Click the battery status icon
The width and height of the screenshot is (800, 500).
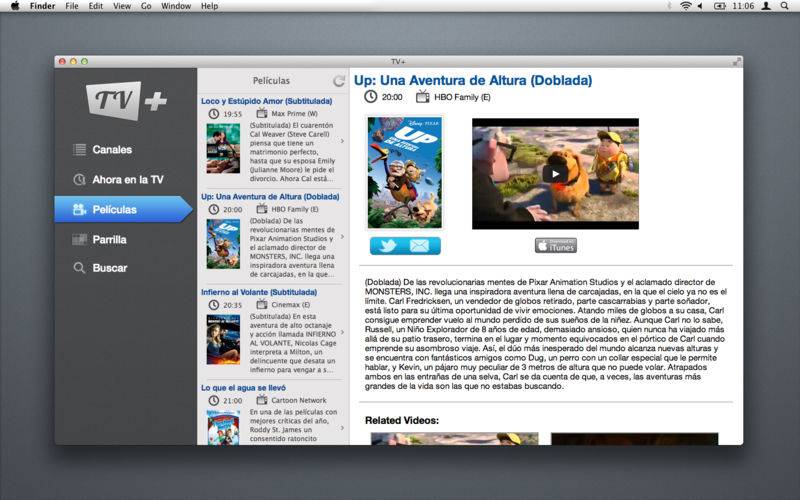pyautogui.click(x=720, y=6)
